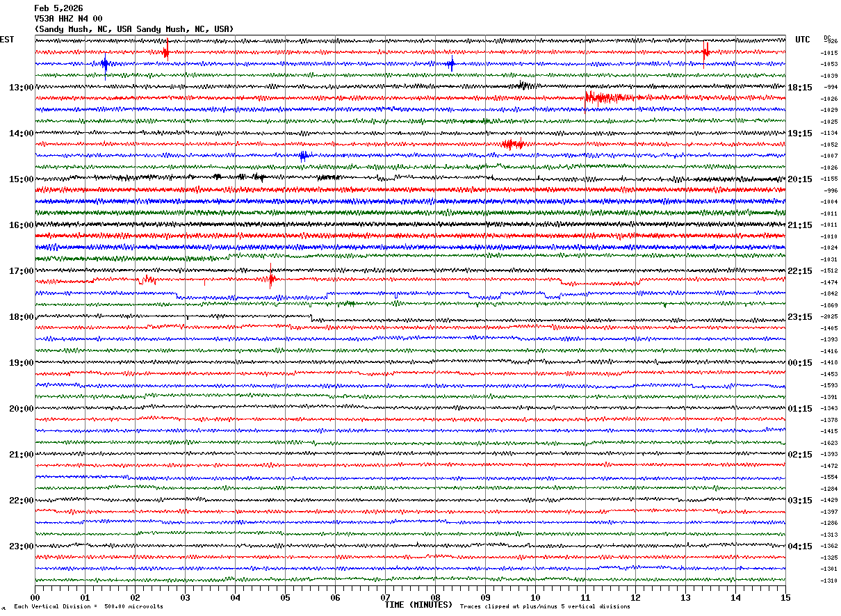Click the "11" minute tick label on the time axis
841x616 pixels.
click(x=585, y=597)
